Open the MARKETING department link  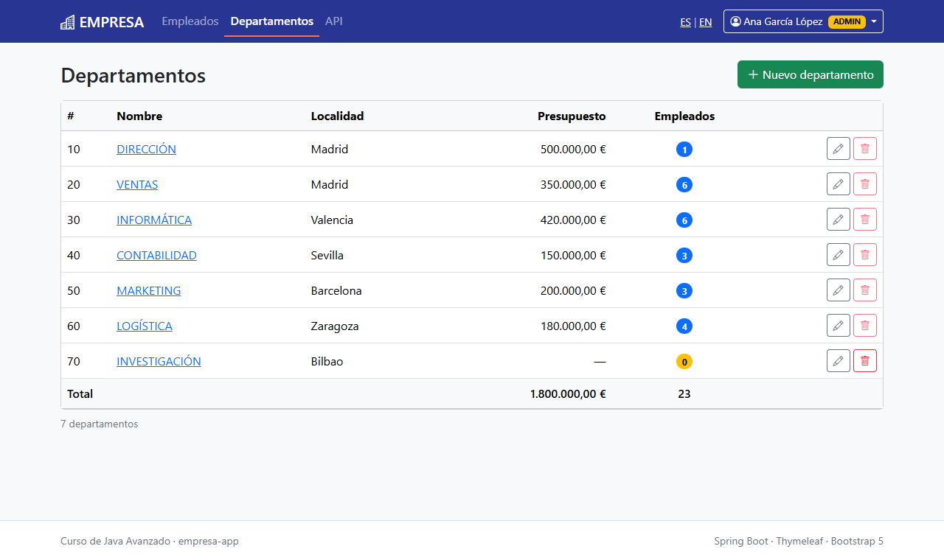coord(148,290)
